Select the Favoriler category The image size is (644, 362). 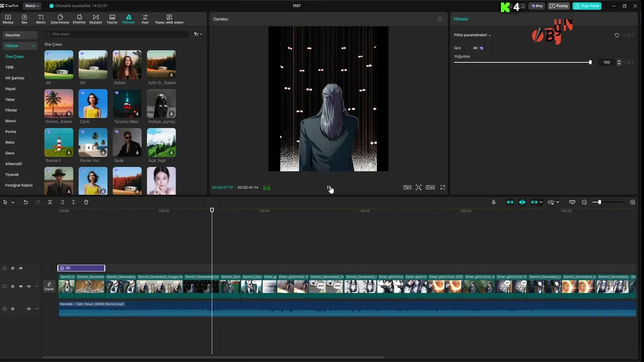20,35
